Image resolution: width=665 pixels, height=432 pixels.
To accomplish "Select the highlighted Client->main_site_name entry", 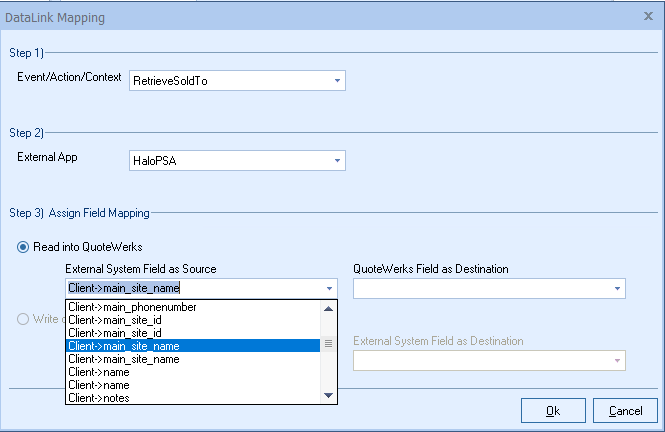I will 124,346.
